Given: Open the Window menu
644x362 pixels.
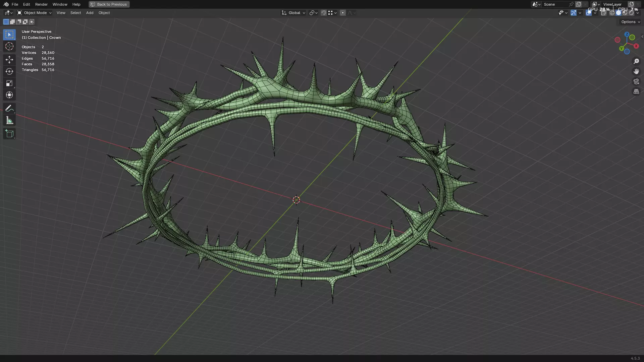Looking at the screenshot, I should pyautogui.click(x=60, y=4).
